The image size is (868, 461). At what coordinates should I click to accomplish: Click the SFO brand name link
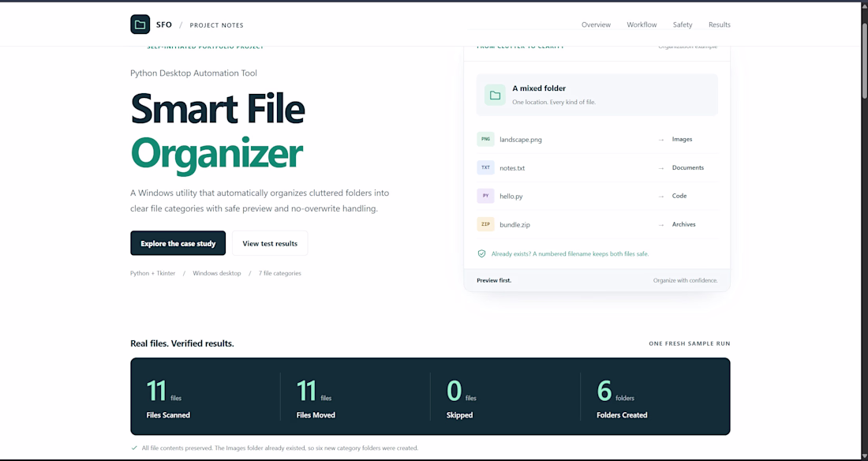click(x=164, y=25)
